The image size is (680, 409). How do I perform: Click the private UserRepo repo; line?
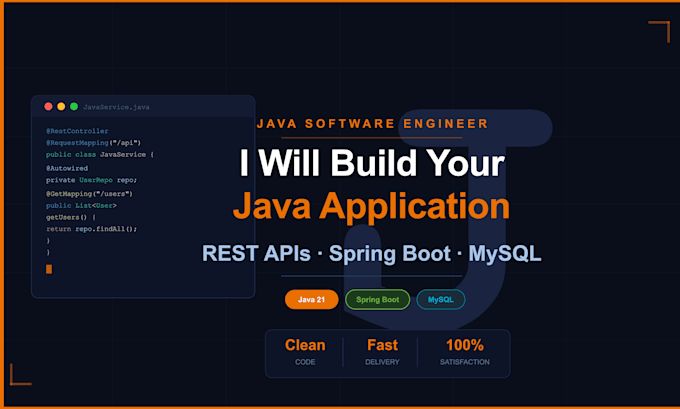pos(92,180)
